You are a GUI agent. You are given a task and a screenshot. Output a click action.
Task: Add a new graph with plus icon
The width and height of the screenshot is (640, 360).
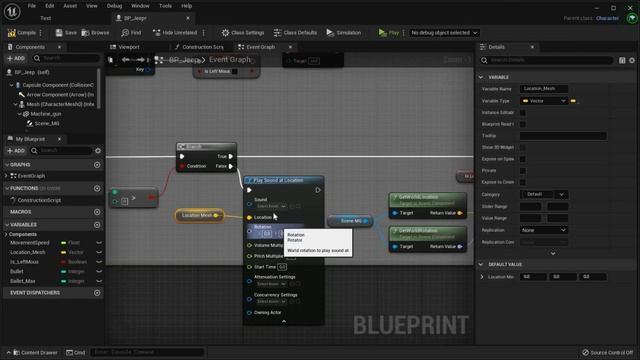click(97, 164)
